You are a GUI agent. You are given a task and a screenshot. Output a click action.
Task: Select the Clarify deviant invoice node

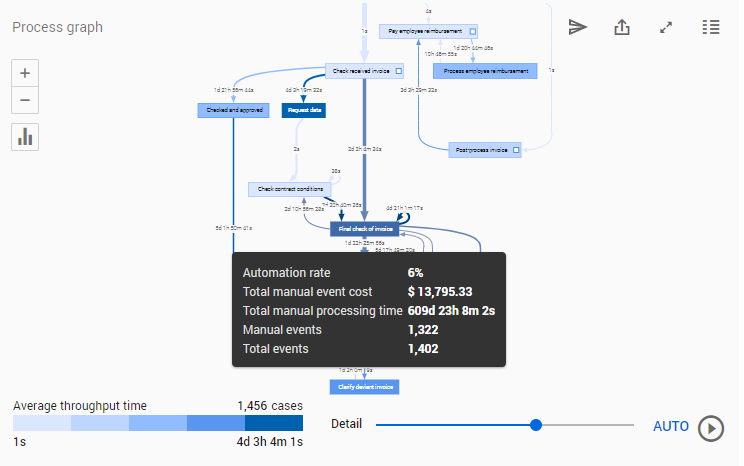pyautogui.click(x=364, y=386)
